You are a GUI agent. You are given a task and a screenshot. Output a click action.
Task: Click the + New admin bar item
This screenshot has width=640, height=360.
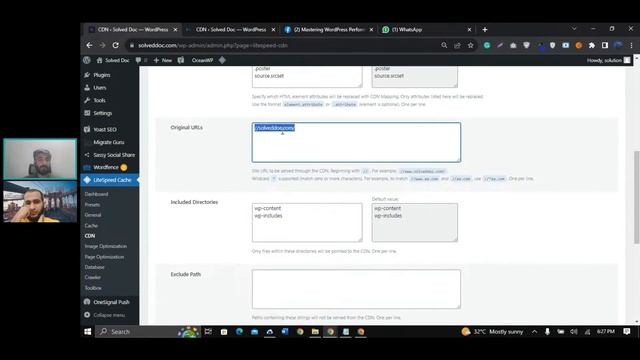coord(162,60)
